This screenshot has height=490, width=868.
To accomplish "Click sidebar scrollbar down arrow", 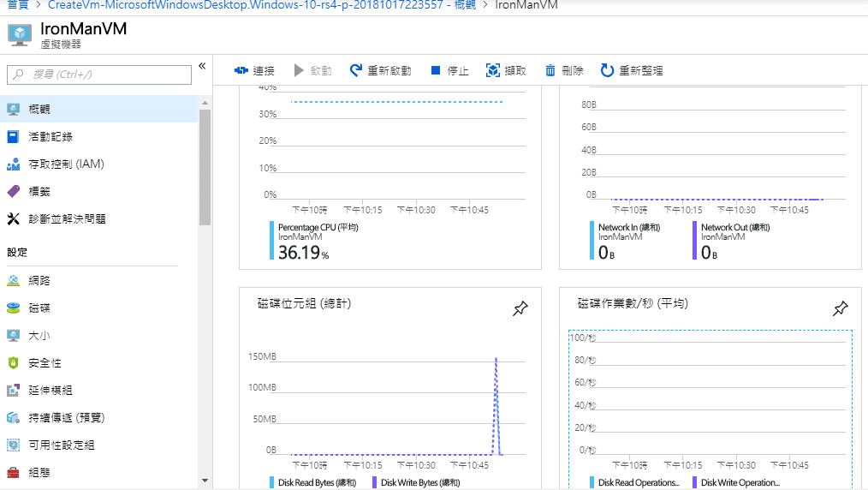I will tap(205, 481).
